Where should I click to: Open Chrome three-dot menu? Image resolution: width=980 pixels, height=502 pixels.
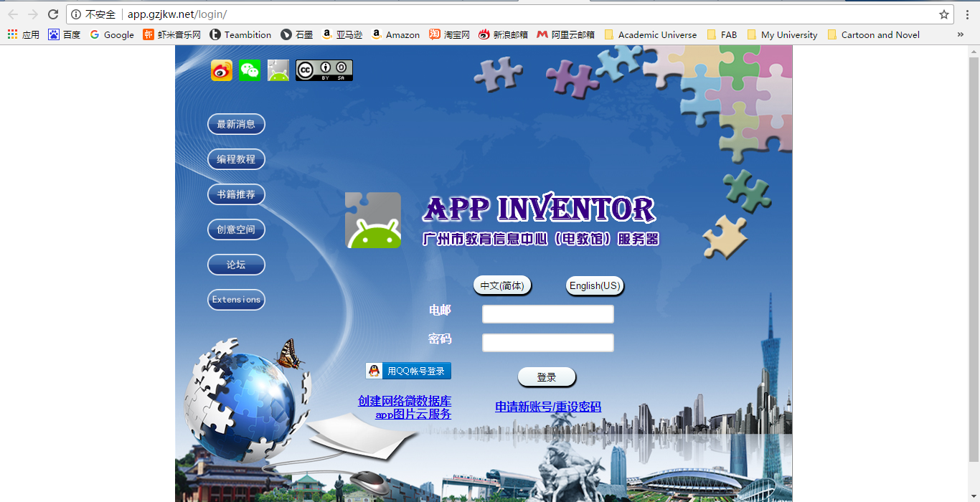click(x=967, y=14)
